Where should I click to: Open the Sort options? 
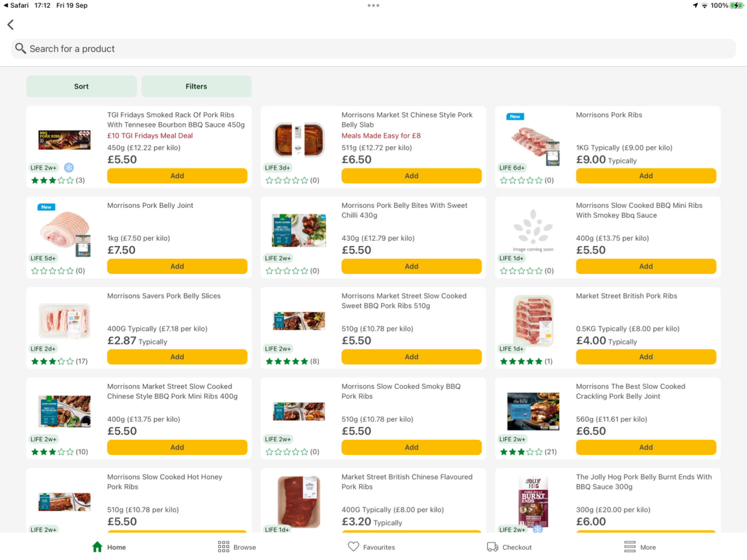pyautogui.click(x=81, y=86)
